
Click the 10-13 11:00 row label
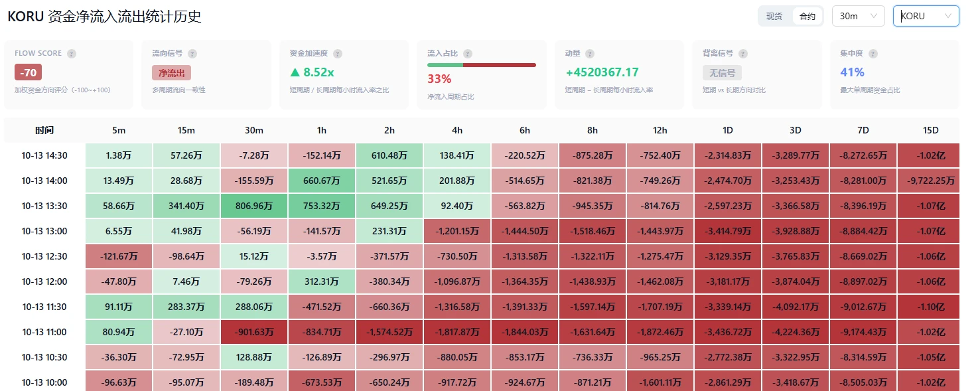pos(44,332)
